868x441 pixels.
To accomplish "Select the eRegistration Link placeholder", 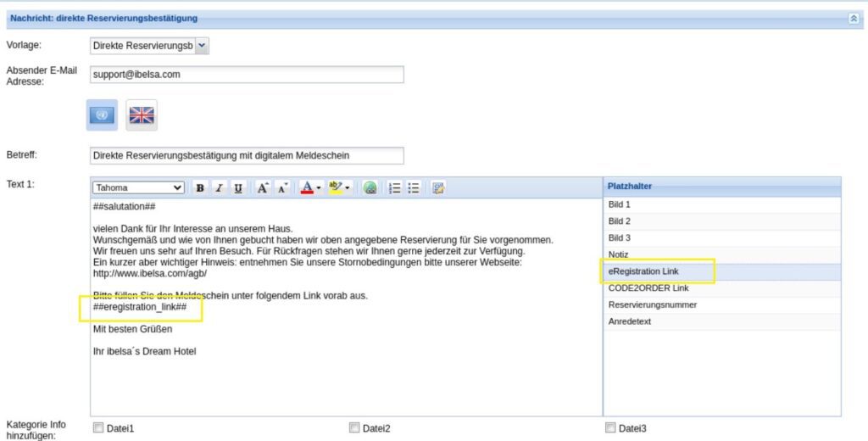I will 643,271.
